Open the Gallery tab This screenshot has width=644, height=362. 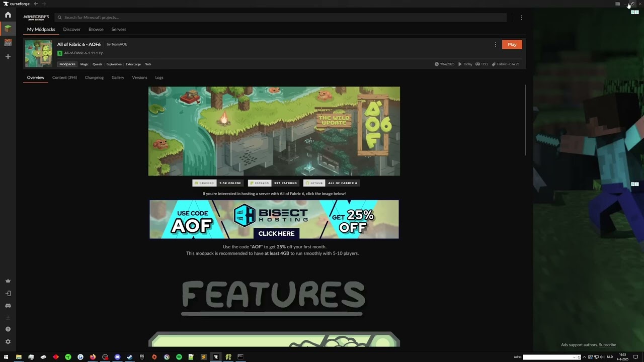point(118,77)
